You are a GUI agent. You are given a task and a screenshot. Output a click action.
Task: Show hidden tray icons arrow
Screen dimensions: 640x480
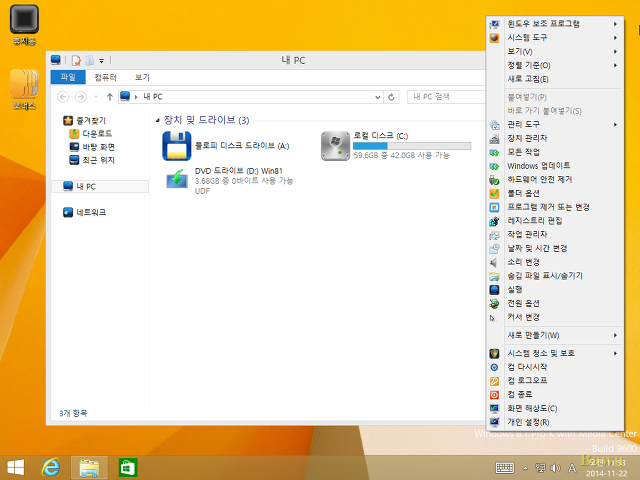[525, 468]
